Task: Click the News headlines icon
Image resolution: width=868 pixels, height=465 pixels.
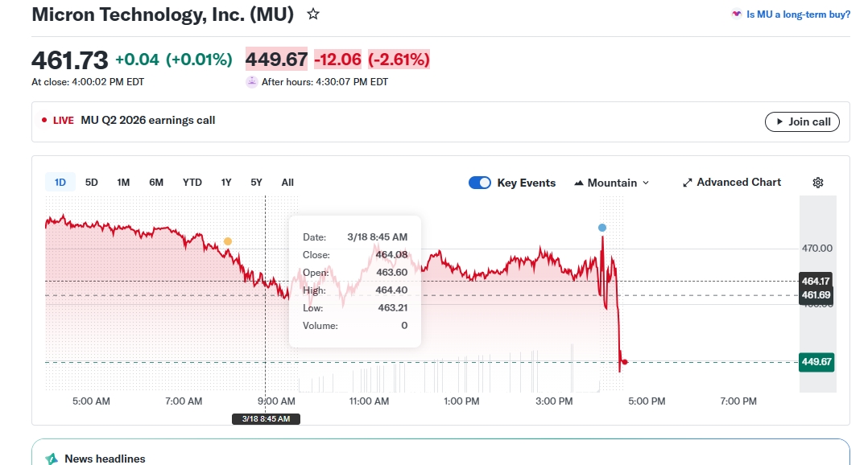Action: point(52,459)
